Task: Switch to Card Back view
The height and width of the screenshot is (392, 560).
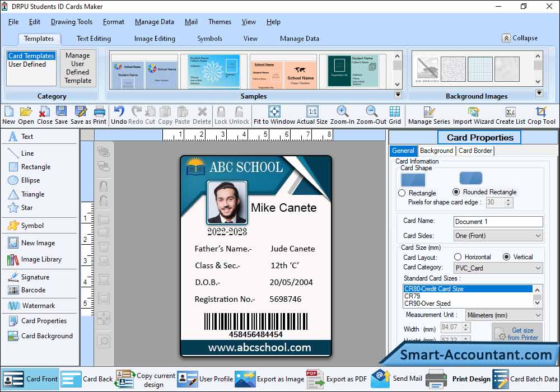Action: (87, 379)
